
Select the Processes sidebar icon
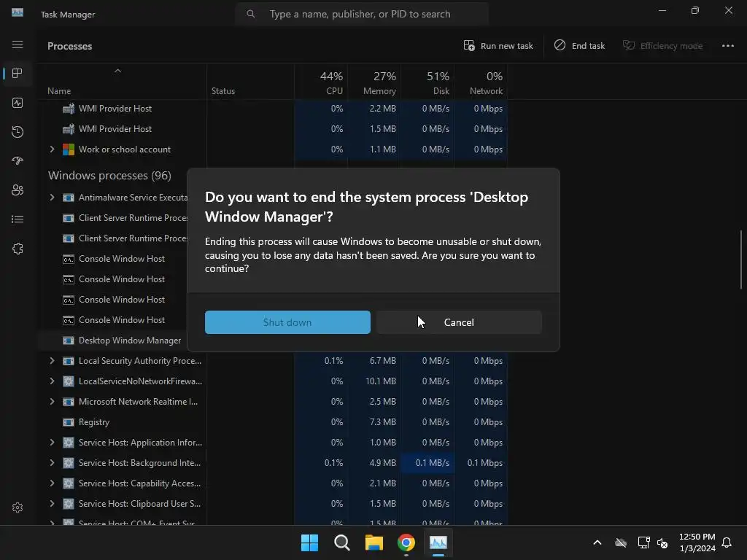tap(18, 74)
